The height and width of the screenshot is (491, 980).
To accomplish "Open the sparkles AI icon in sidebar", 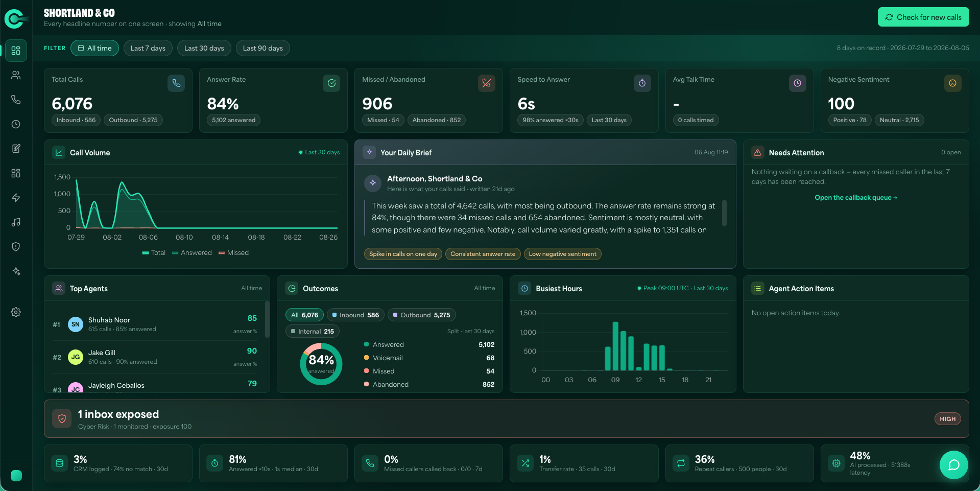I will pos(16,271).
